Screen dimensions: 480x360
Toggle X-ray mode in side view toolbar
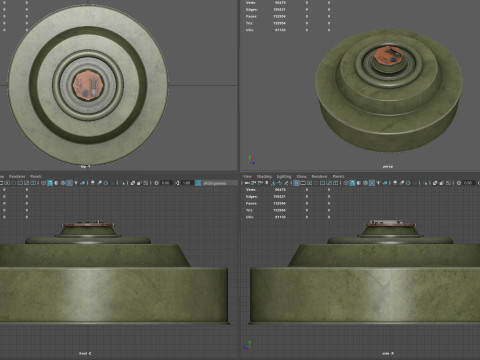[435, 183]
